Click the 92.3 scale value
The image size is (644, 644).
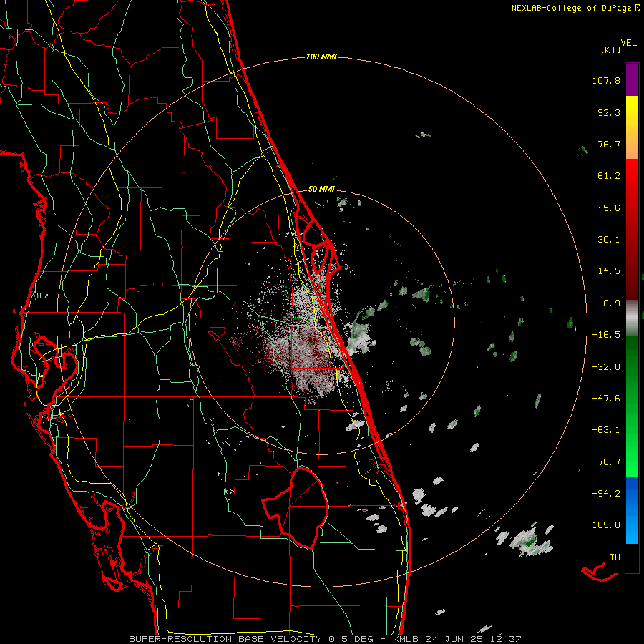click(x=609, y=112)
